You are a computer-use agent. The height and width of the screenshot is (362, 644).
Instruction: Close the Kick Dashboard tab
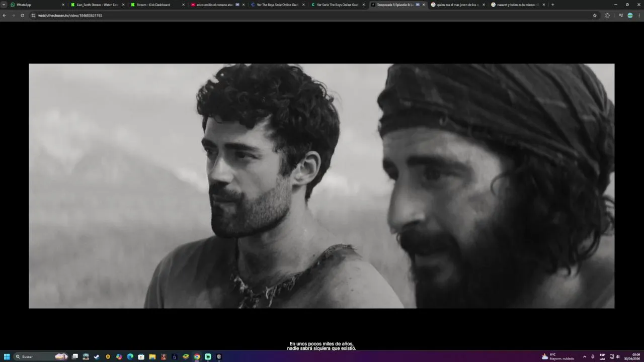183,5
